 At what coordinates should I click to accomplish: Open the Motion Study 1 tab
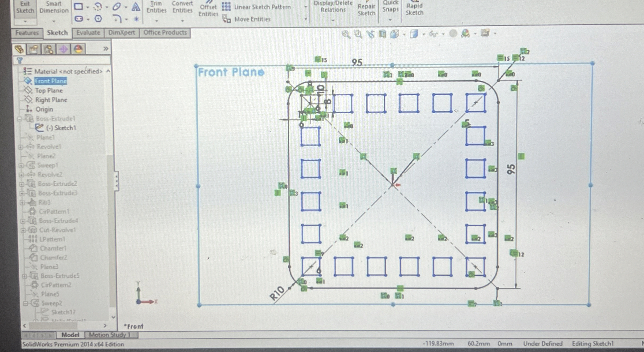tap(109, 335)
